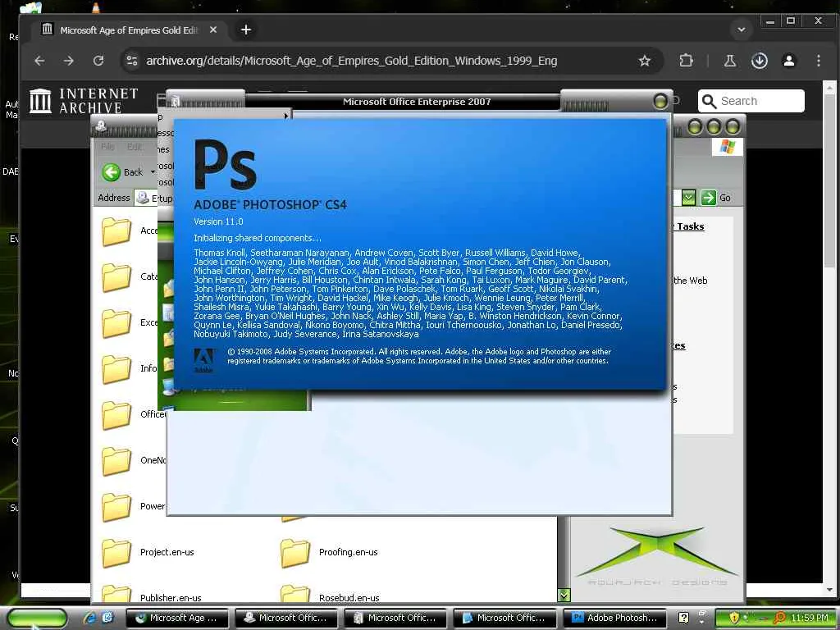Expand the Explorer address bar dropdown
Image resolution: width=840 pixels, height=630 pixels.
(688, 198)
